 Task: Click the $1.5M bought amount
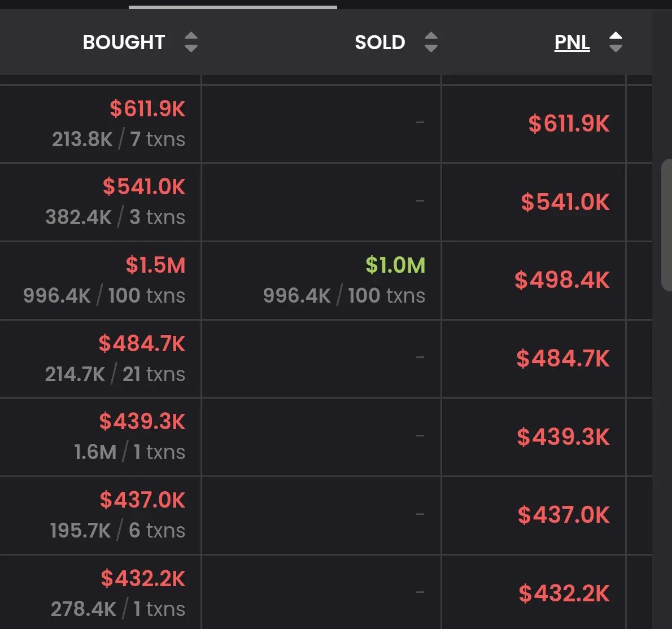click(x=155, y=265)
